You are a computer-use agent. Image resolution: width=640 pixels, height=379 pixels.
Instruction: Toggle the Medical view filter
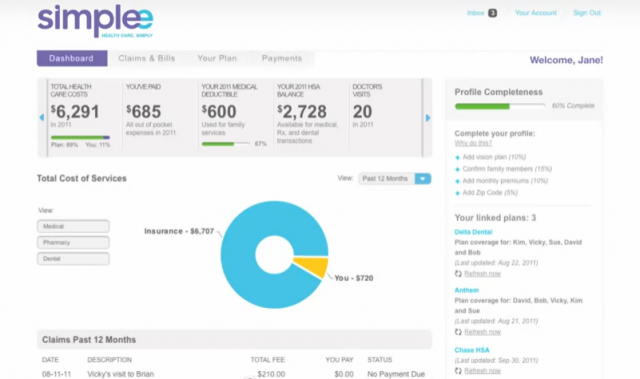[73, 226]
